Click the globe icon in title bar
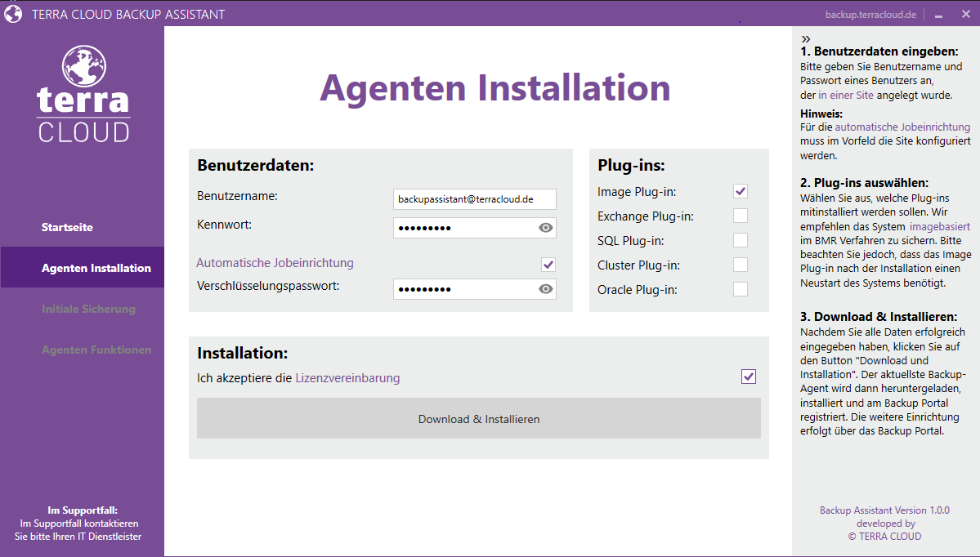This screenshot has height=557, width=980. 13,14
